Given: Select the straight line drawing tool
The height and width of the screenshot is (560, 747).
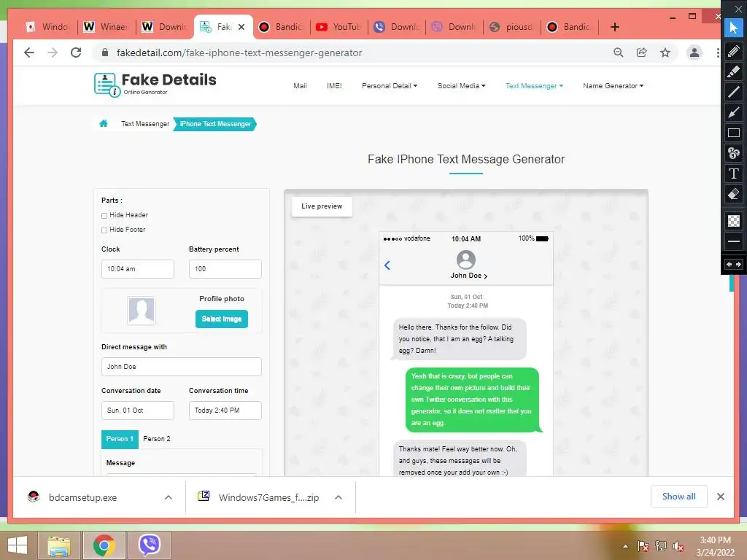Looking at the screenshot, I should (x=734, y=91).
